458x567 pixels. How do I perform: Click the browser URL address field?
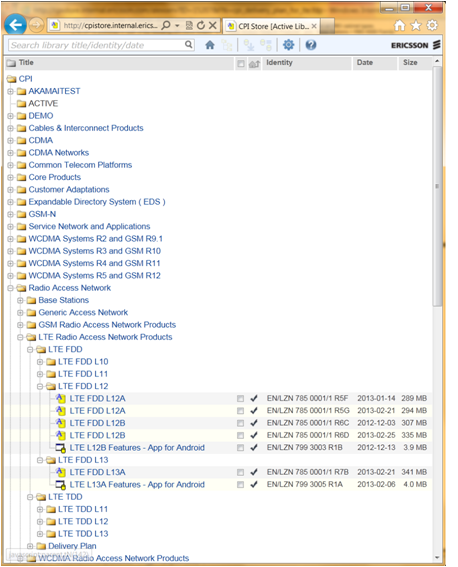[x=110, y=25]
